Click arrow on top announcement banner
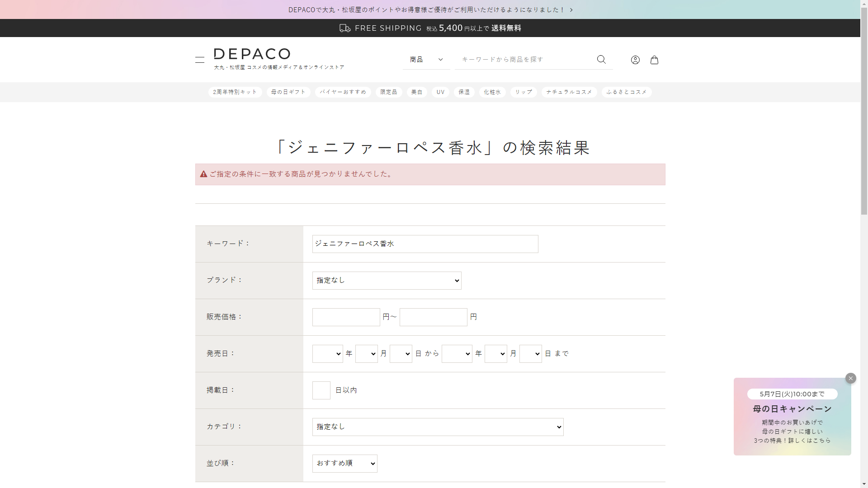The height and width of the screenshot is (488, 868). [x=571, y=10]
